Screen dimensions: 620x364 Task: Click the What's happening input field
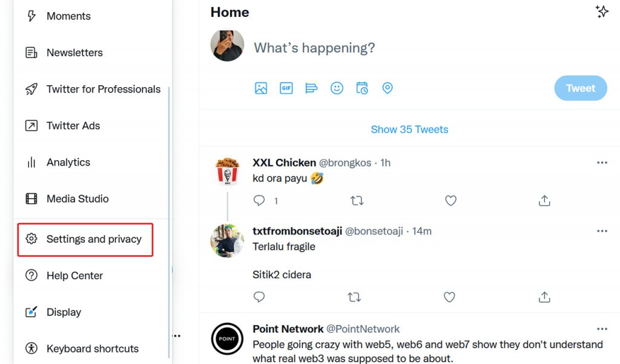[314, 47]
